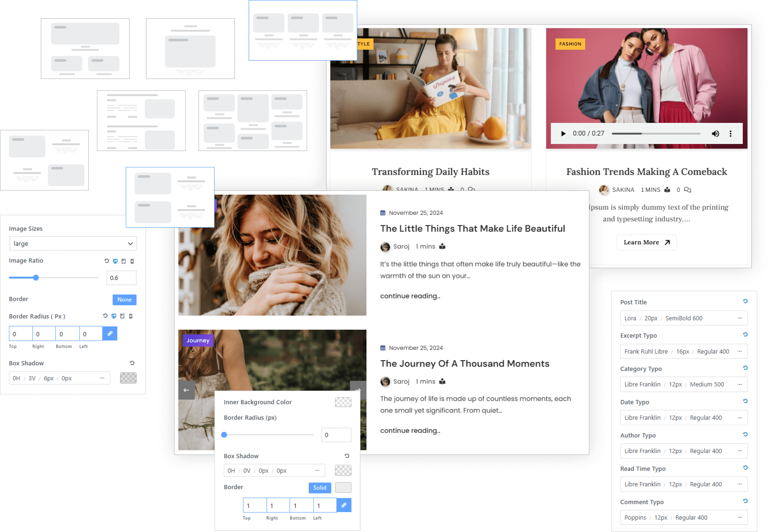The width and height of the screenshot is (772, 532).
Task: Click previous slide arrow on the carousel
Action: [x=186, y=390]
